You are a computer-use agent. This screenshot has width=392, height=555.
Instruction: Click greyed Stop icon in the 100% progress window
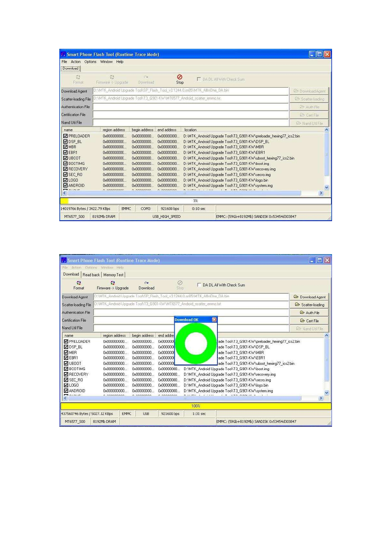[180, 283]
